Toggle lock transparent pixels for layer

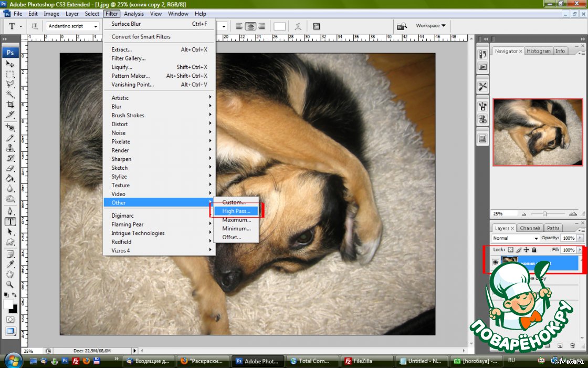(x=511, y=250)
